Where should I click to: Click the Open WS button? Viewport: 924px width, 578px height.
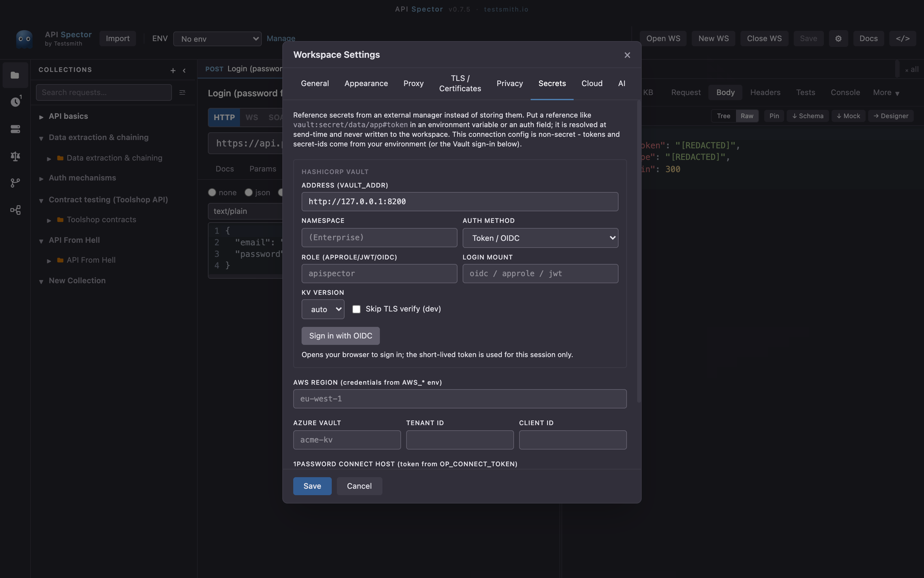pos(663,39)
